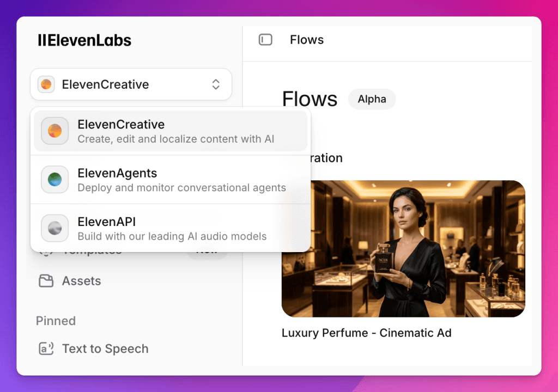Open pinned Text to Speech

[x=105, y=348]
